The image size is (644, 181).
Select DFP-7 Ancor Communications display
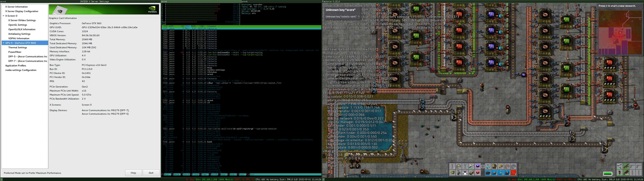tap(28, 61)
